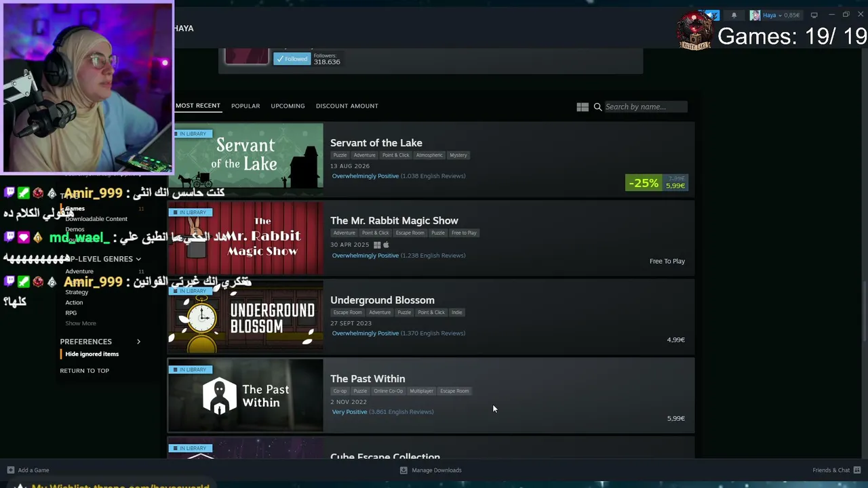Click the Servant of the Lake title

point(376,143)
